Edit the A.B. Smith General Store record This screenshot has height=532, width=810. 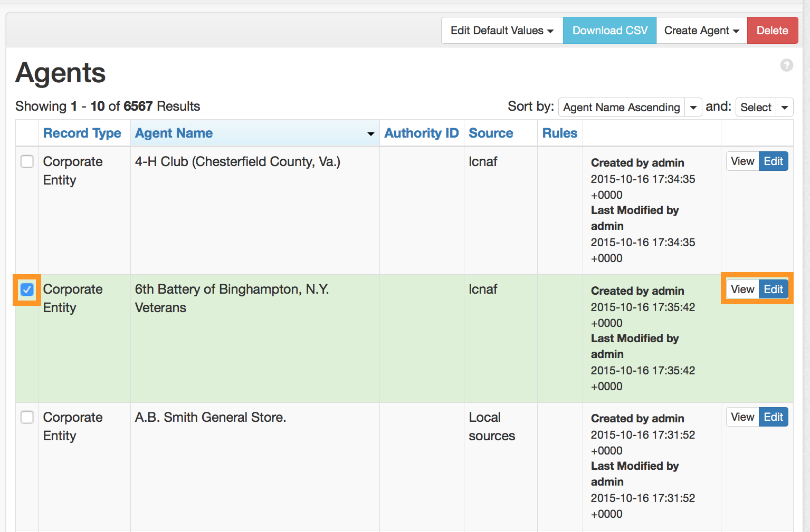(x=773, y=417)
